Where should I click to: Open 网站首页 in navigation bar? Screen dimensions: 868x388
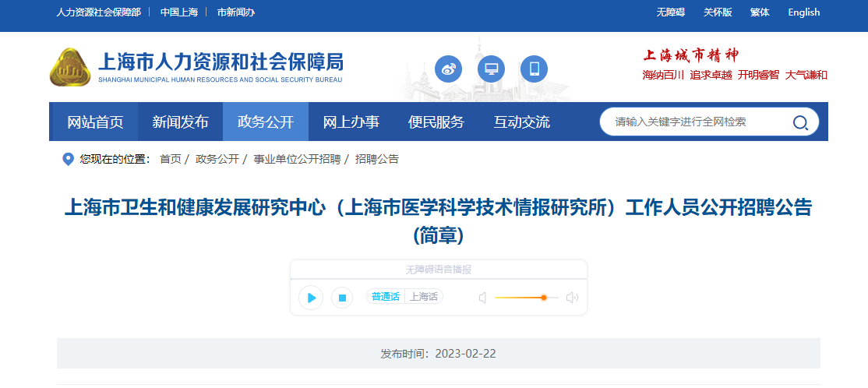click(x=95, y=122)
